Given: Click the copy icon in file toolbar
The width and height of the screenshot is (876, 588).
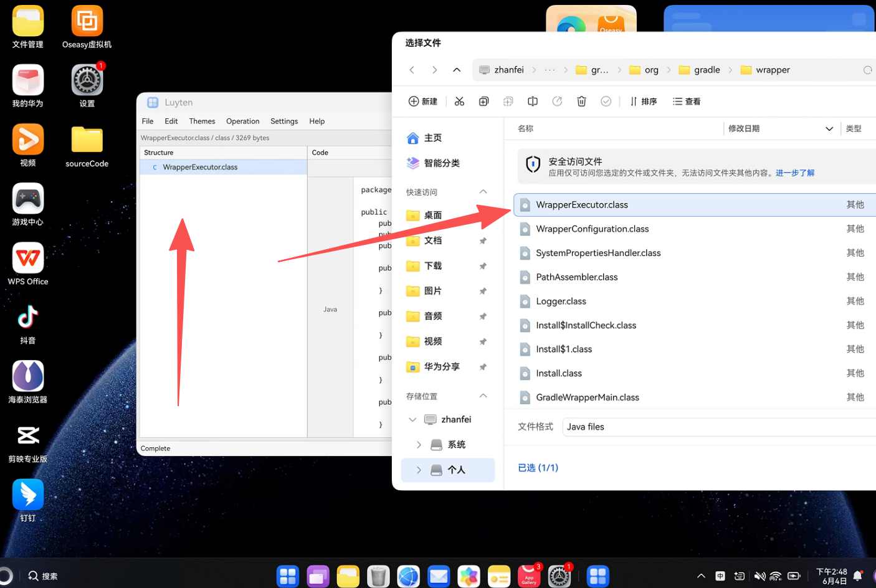Looking at the screenshot, I should [x=483, y=102].
